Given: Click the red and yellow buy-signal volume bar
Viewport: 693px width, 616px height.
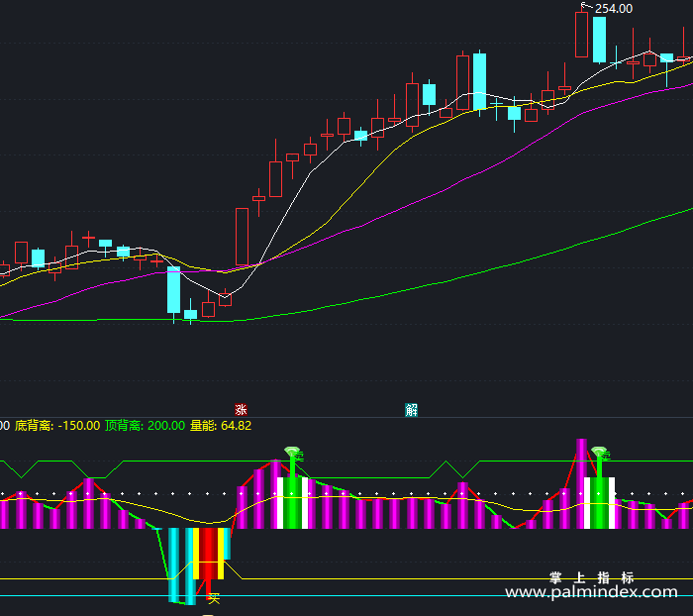Looking at the screenshot, I should pos(209,554).
